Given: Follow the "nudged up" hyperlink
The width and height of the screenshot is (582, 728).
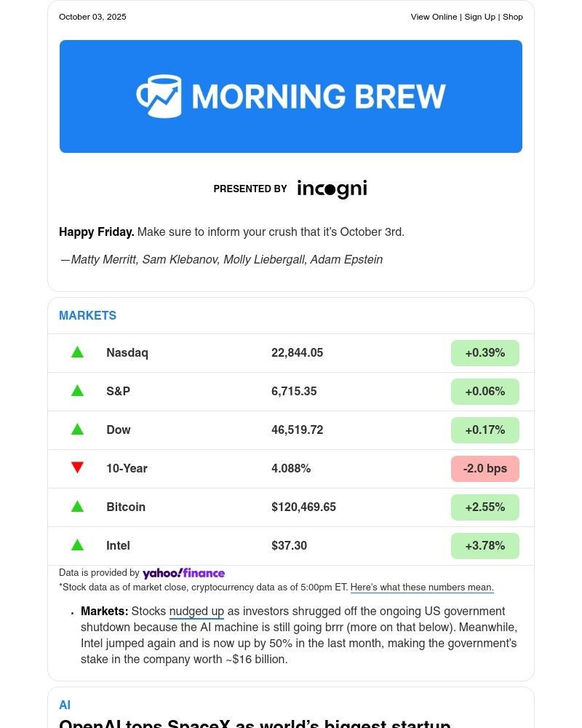Looking at the screenshot, I should pyautogui.click(x=196, y=612).
